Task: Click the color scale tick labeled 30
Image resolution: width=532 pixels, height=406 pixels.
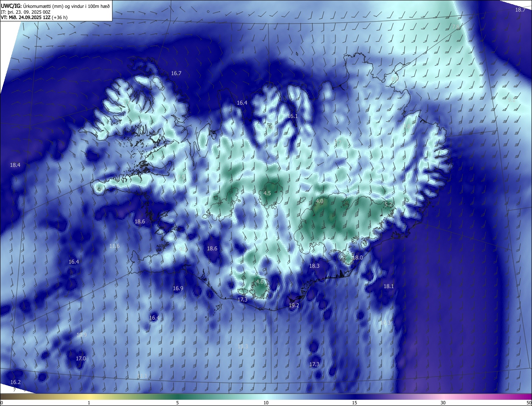Action: (443, 403)
